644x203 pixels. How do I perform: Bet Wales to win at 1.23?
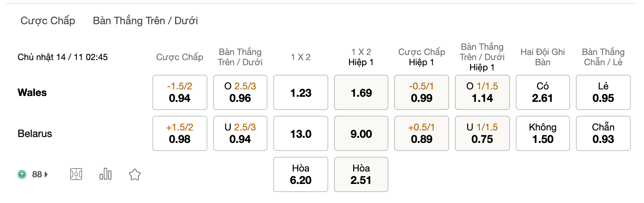pyautogui.click(x=301, y=92)
